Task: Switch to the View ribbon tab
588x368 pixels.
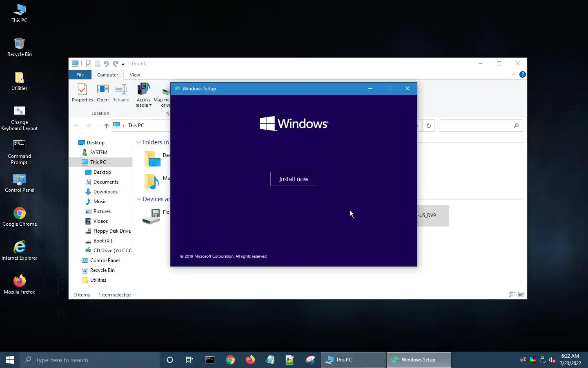Action: pos(135,75)
